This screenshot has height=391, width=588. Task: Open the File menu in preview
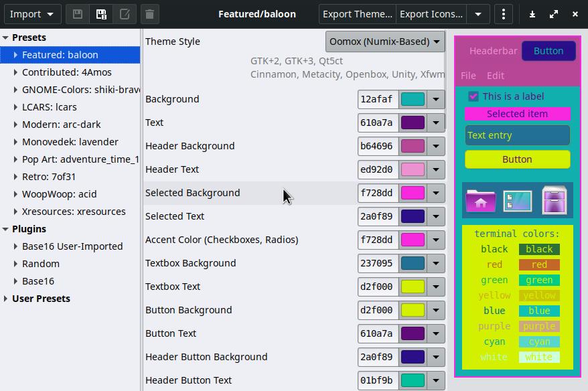[x=468, y=76]
